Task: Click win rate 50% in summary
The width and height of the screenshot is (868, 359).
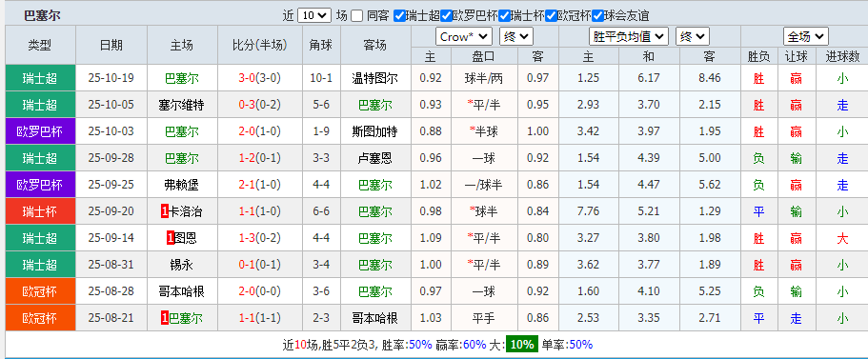Action: point(420,345)
